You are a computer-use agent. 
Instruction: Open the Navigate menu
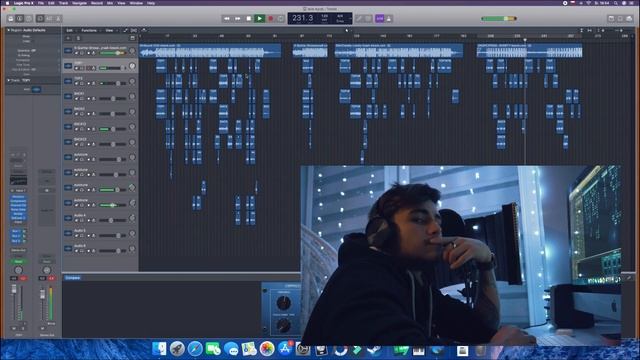pyautogui.click(x=79, y=3)
